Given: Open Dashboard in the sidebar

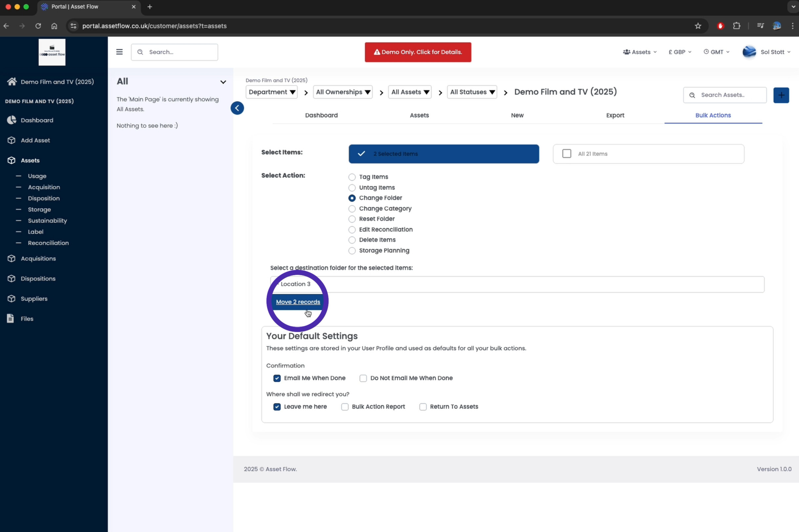Looking at the screenshot, I should click(x=37, y=120).
